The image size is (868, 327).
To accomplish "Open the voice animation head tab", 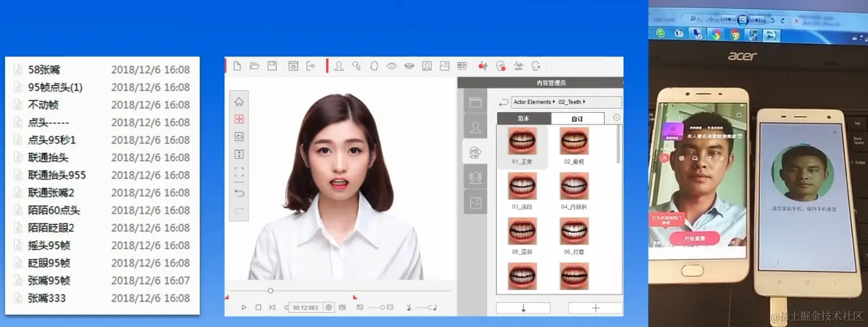I will coord(475,177).
